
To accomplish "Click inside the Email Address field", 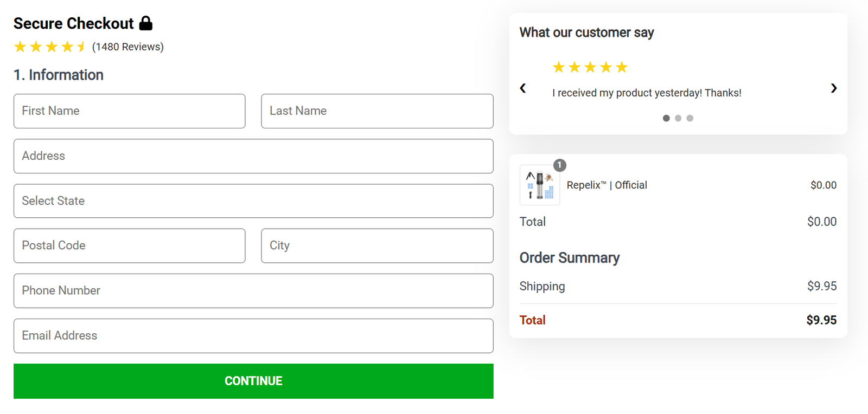I will pyautogui.click(x=253, y=336).
